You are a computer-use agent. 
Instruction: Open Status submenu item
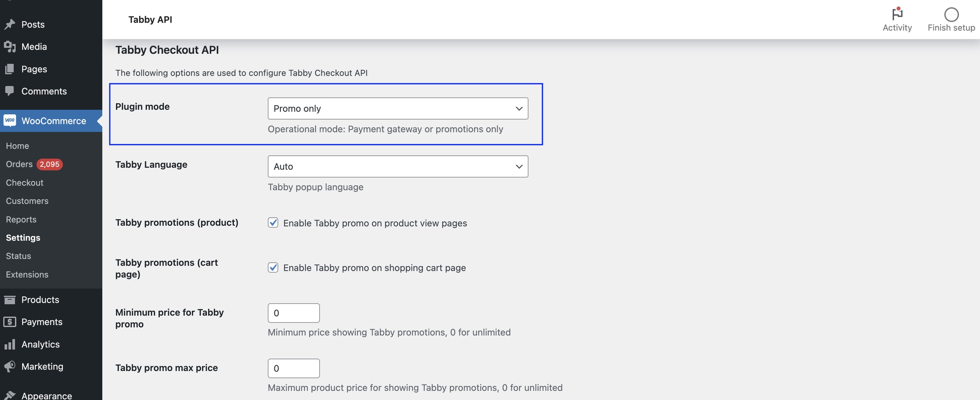point(18,256)
